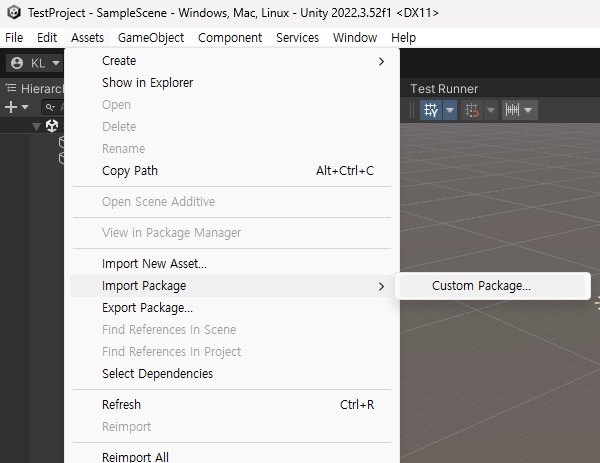Viewport: 600px width, 463px height.
Task: Open the Services menu
Action: click(297, 37)
